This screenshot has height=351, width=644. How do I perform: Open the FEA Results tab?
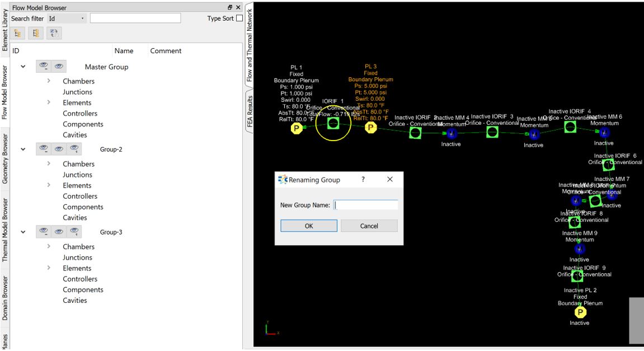tap(250, 111)
